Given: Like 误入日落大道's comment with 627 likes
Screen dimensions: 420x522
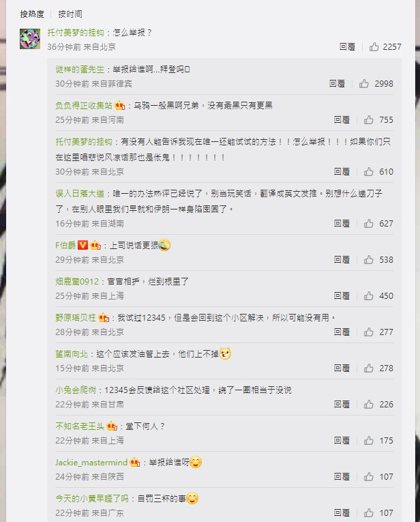Looking at the screenshot, I should 368,223.
